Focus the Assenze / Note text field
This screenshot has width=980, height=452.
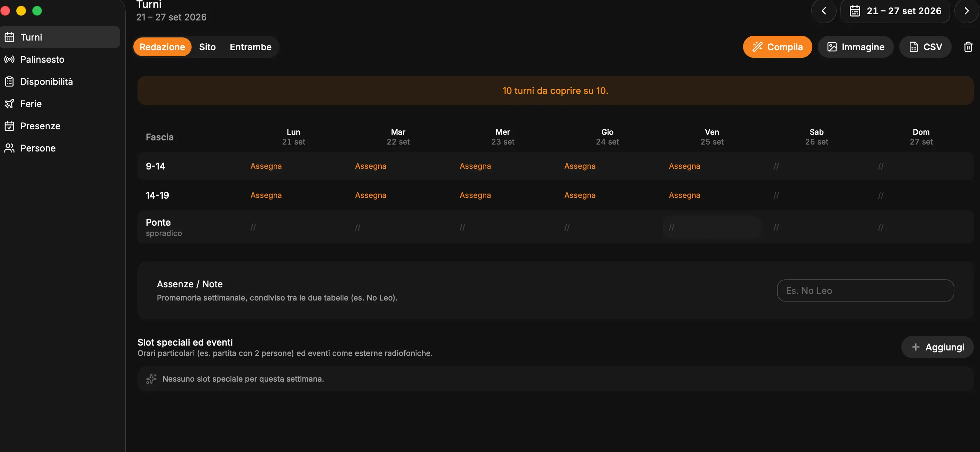pyautogui.click(x=865, y=290)
